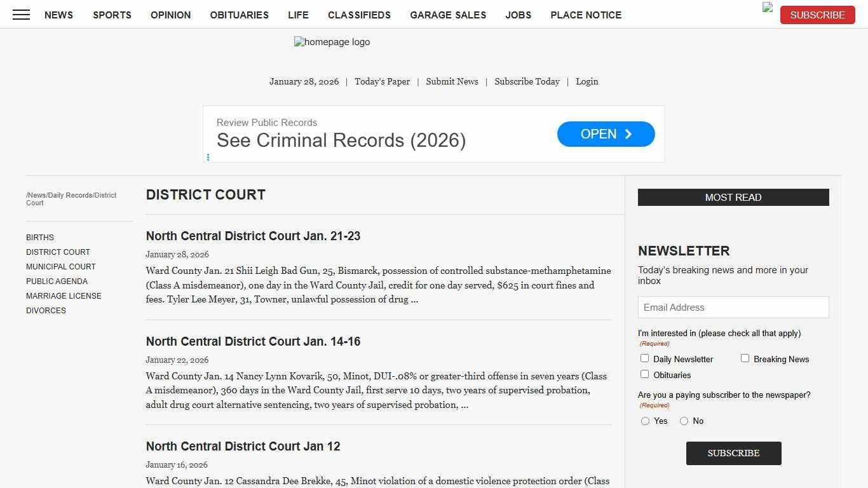Click the Email Address input field
Screen dimensions: 868x488
(x=733, y=307)
